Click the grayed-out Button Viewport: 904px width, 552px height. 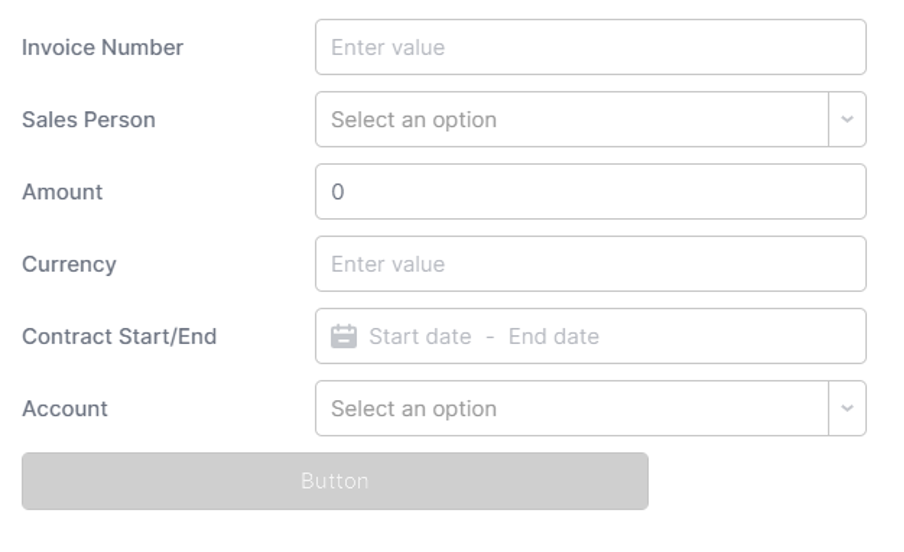pyautogui.click(x=335, y=481)
